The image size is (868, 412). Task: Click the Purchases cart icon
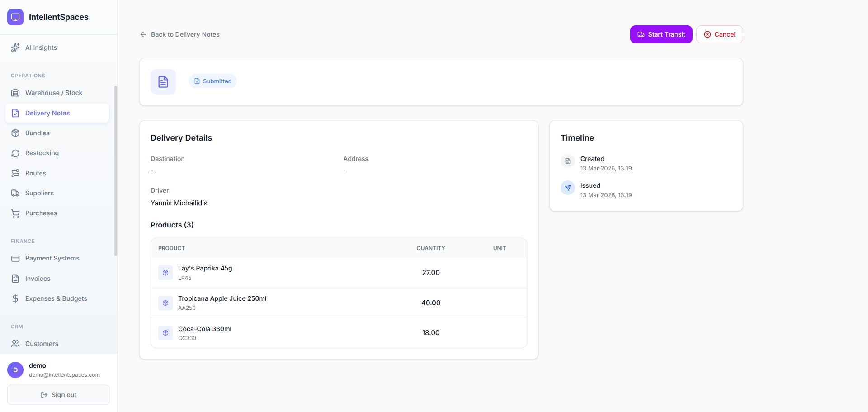tap(15, 213)
